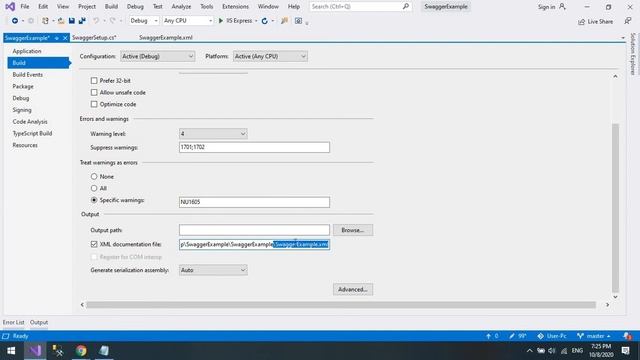The height and width of the screenshot is (360, 640).
Task: Click the notifications icon in status bar
Action: coord(627,336)
